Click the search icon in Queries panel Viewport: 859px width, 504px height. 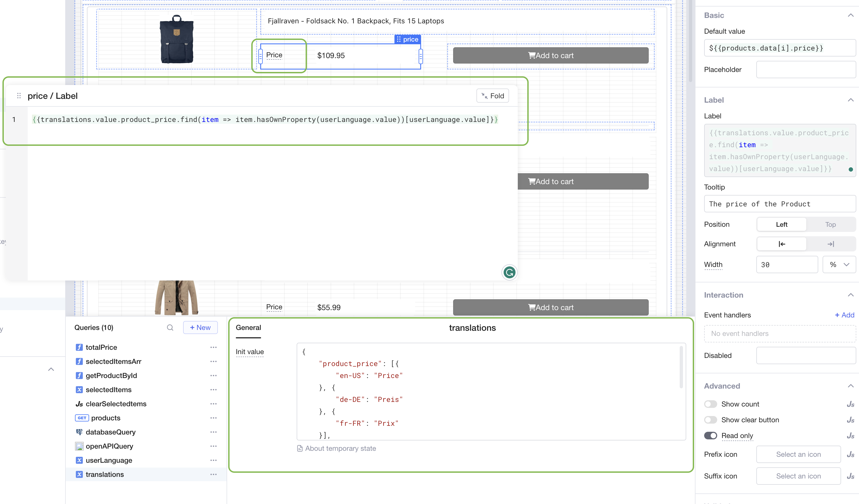170,327
